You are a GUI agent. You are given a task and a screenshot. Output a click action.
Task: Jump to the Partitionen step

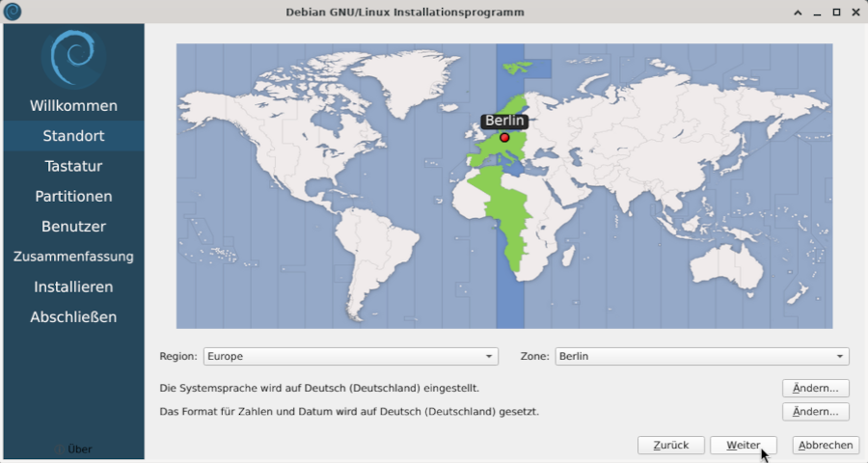click(x=73, y=196)
